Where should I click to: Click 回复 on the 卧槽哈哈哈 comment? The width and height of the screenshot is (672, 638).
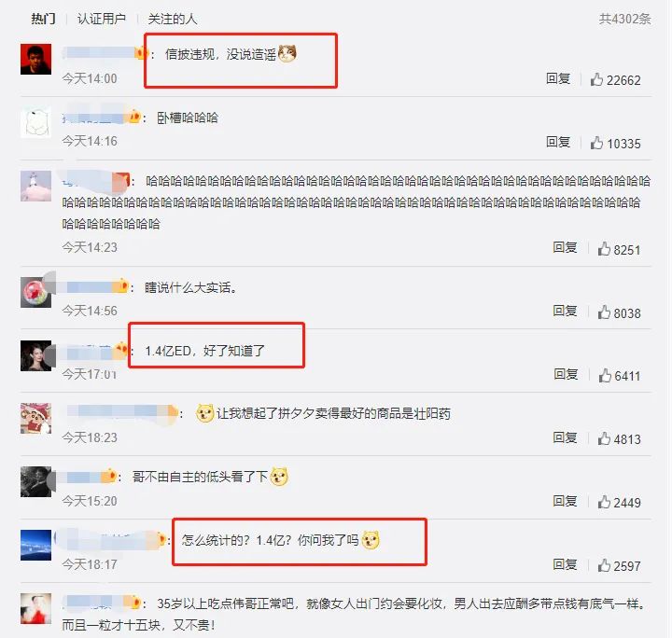tap(558, 142)
